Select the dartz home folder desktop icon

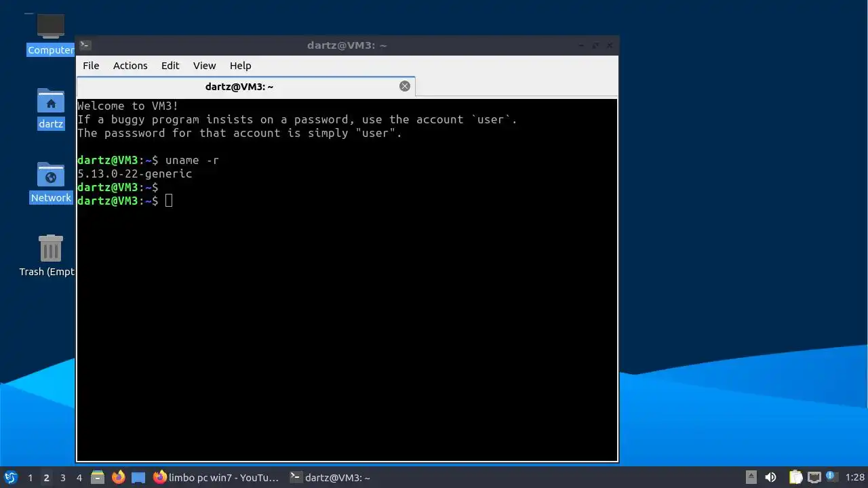[50, 108]
